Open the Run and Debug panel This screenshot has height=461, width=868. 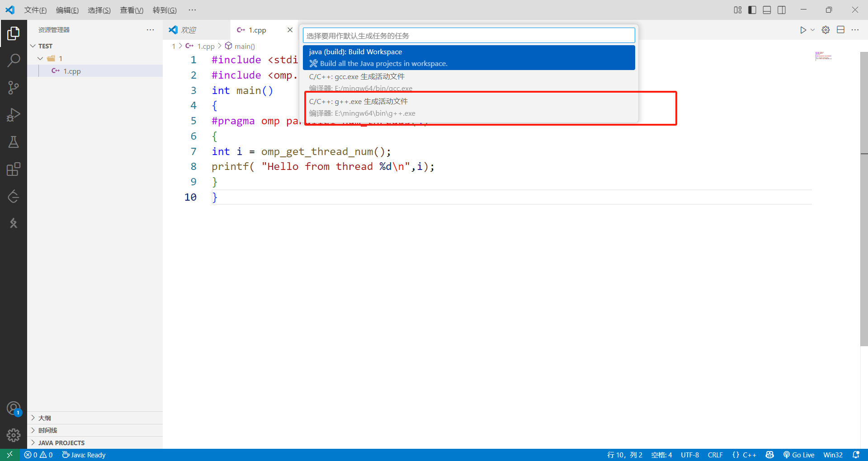(x=14, y=115)
